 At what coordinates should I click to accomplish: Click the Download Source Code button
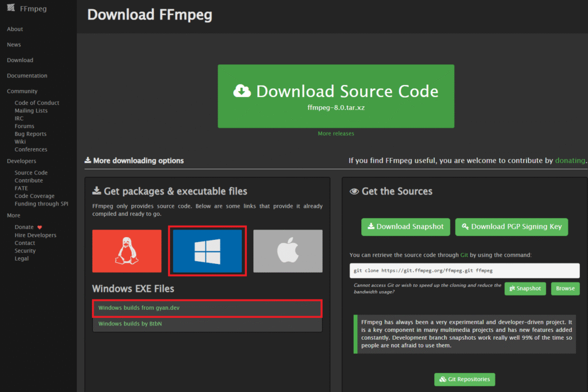point(336,96)
